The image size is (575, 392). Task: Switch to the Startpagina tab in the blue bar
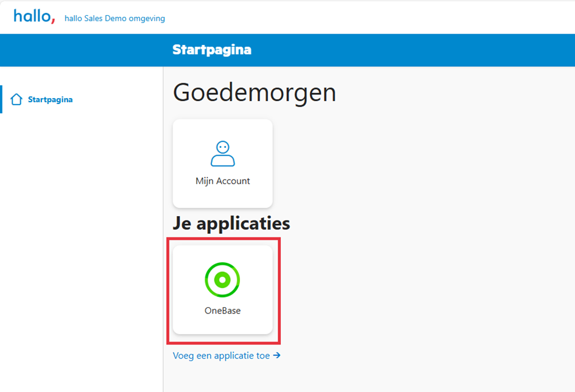click(211, 49)
